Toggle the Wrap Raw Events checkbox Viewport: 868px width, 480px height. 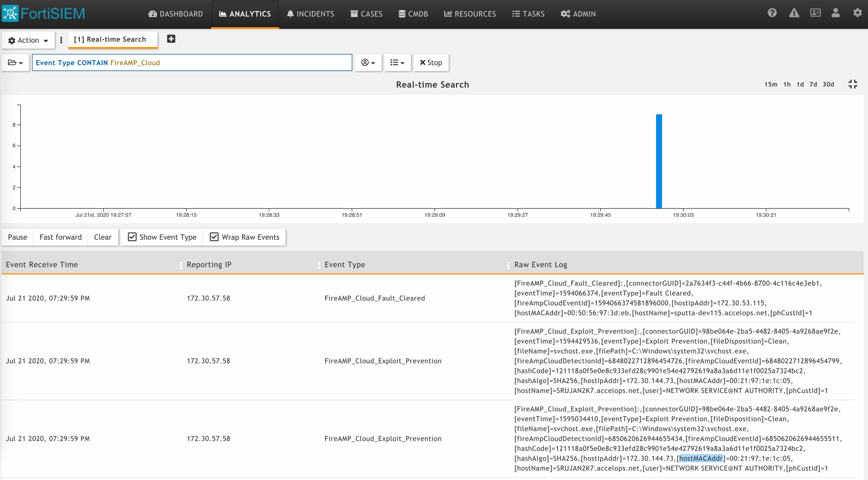214,237
